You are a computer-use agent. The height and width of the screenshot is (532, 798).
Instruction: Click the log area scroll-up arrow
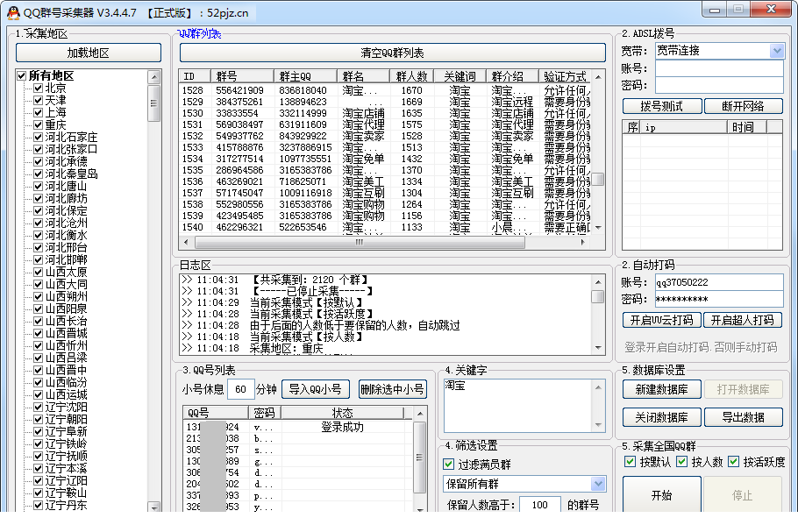click(x=598, y=282)
